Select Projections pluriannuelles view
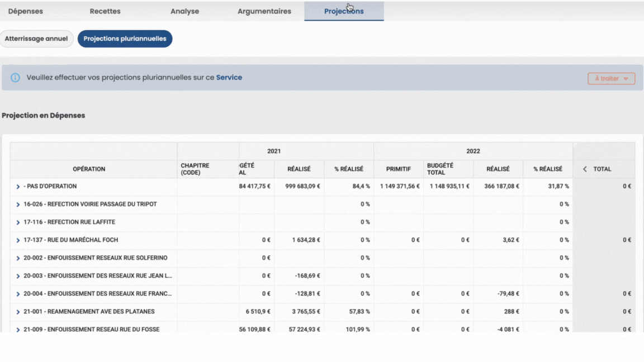The height and width of the screenshot is (362, 644). click(x=125, y=39)
